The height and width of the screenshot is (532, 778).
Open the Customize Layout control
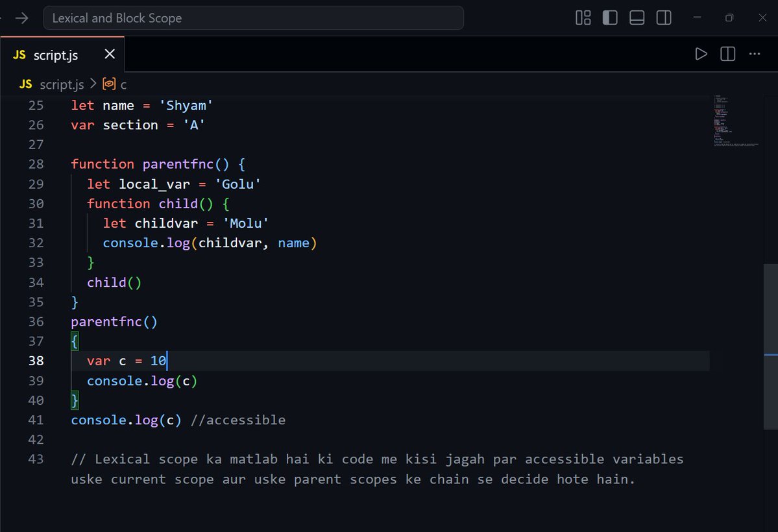tap(582, 18)
